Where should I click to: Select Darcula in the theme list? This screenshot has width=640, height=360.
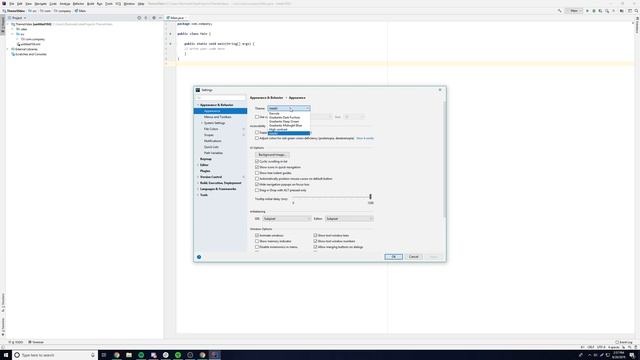(289, 113)
